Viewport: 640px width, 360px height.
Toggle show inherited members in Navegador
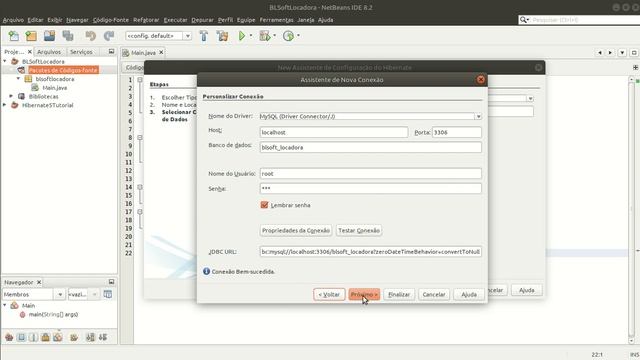(9, 337)
